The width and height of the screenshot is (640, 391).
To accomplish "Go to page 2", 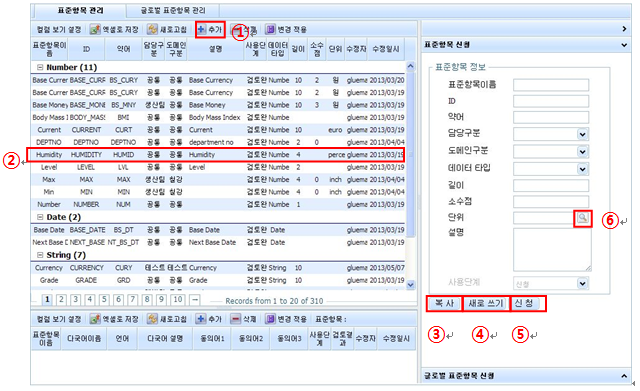I will 61,300.
